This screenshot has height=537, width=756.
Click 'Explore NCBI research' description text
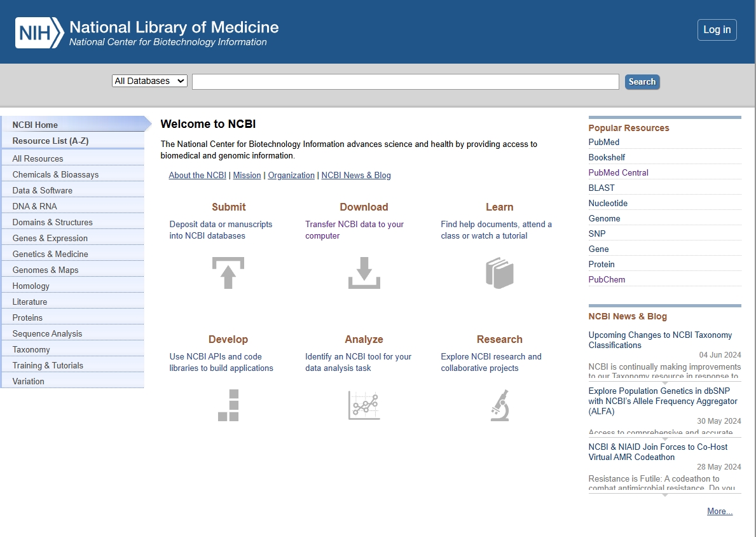(x=491, y=362)
